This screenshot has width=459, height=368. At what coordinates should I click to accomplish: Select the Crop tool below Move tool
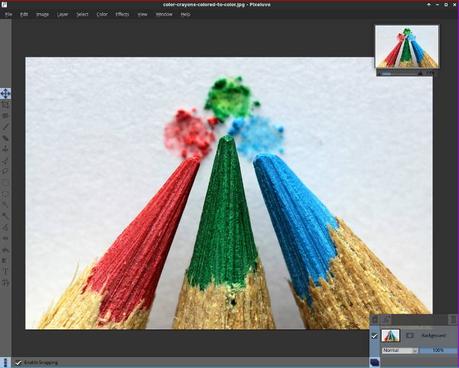click(5, 105)
